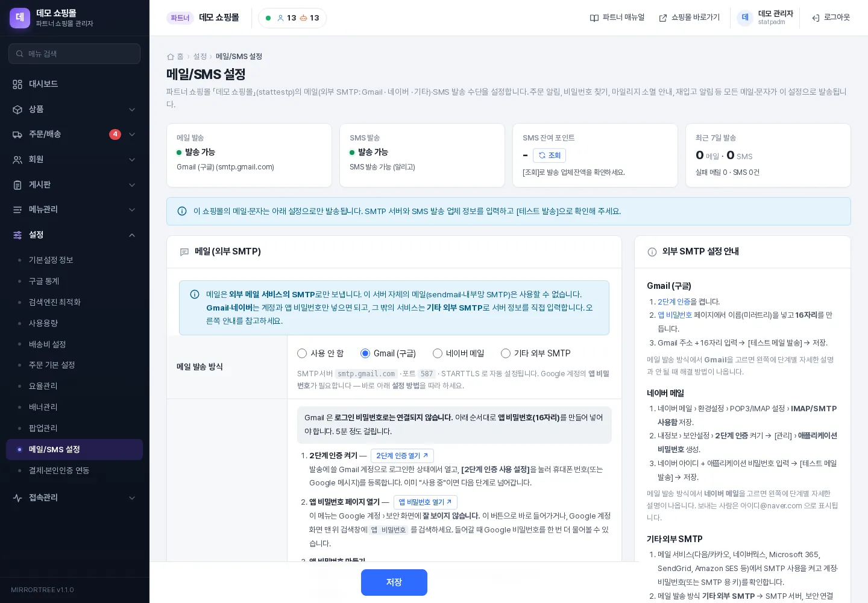This screenshot has height=603, width=868.
Task: Click the 로그아웃 text
Action: (x=837, y=17)
